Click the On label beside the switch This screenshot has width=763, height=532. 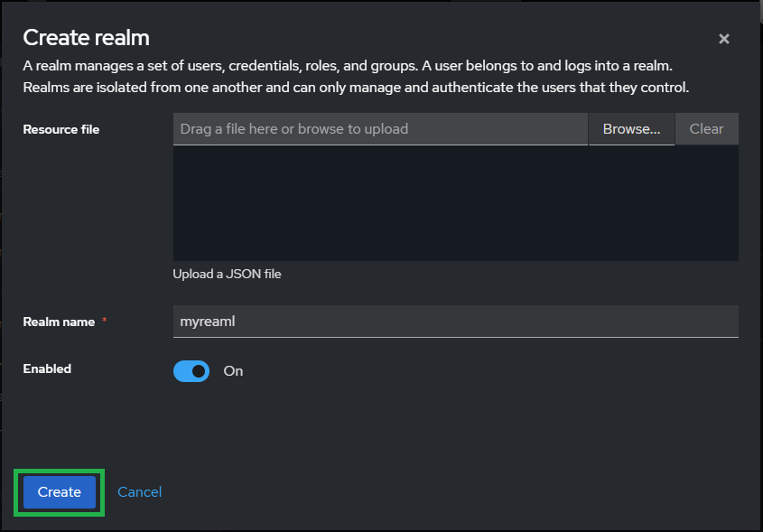[x=233, y=371]
